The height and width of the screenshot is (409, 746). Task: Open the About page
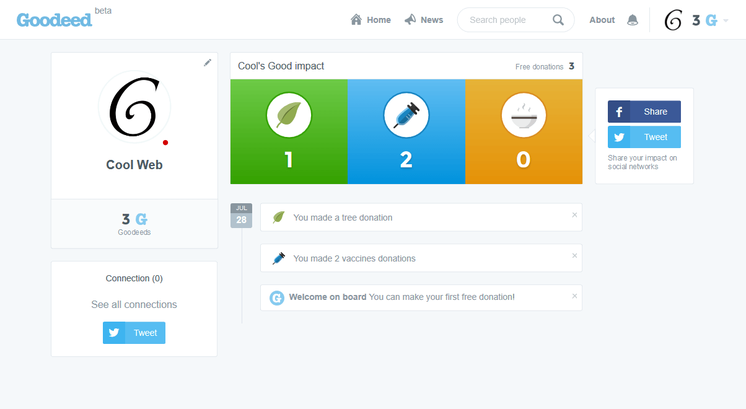[602, 20]
